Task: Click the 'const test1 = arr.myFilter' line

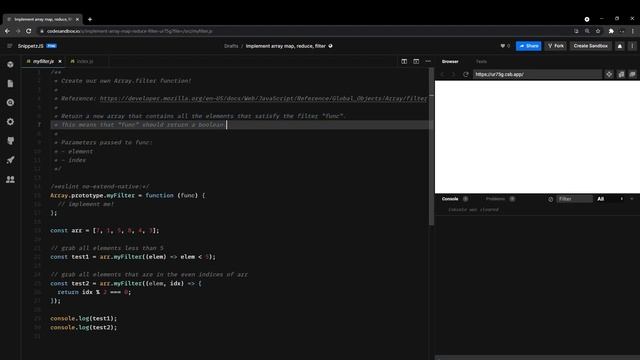Action: (133, 257)
